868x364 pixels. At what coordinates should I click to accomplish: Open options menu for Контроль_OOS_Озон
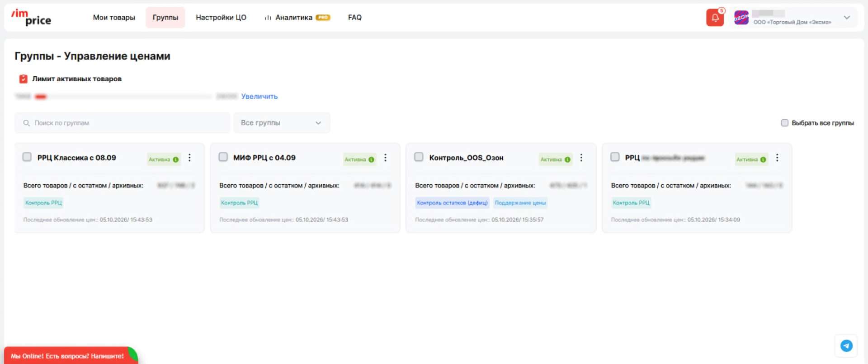coord(581,158)
